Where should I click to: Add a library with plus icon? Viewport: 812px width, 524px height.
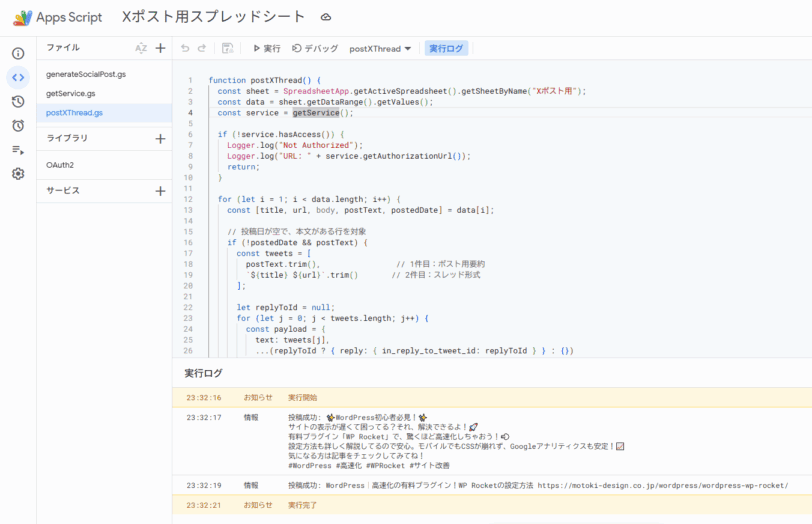(161, 139)
